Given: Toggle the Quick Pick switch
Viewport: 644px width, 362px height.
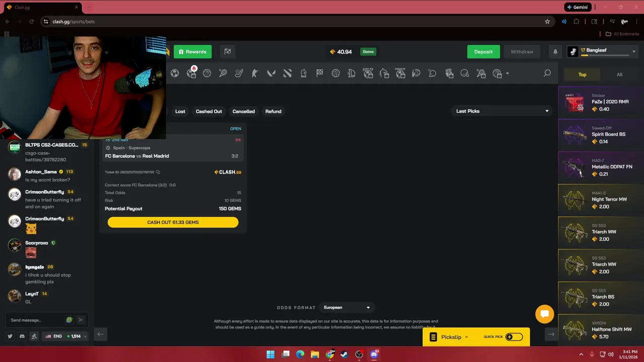Looking at the screenshot, I should (x=514, y=337).
